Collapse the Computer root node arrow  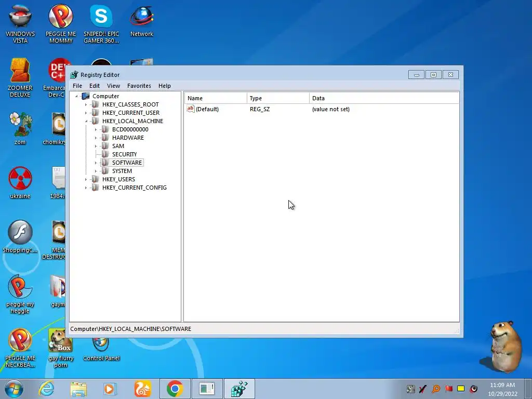click(77, 96)
